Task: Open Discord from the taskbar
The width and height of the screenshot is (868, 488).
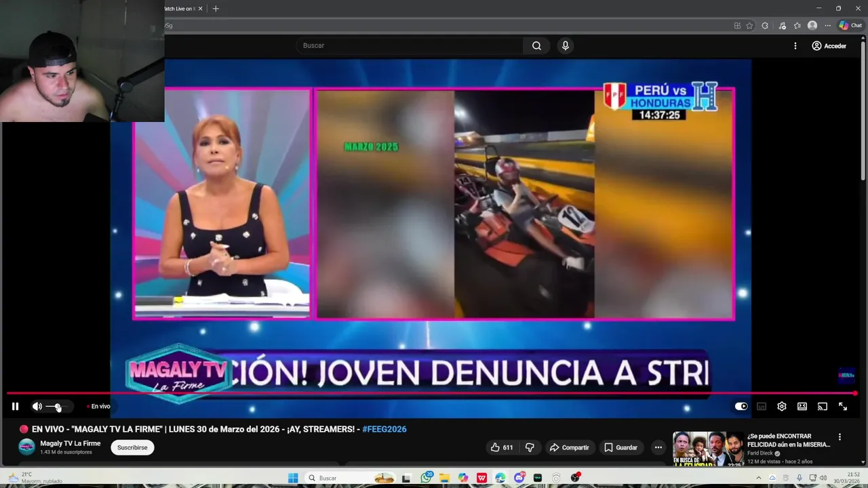Action: 519,478
